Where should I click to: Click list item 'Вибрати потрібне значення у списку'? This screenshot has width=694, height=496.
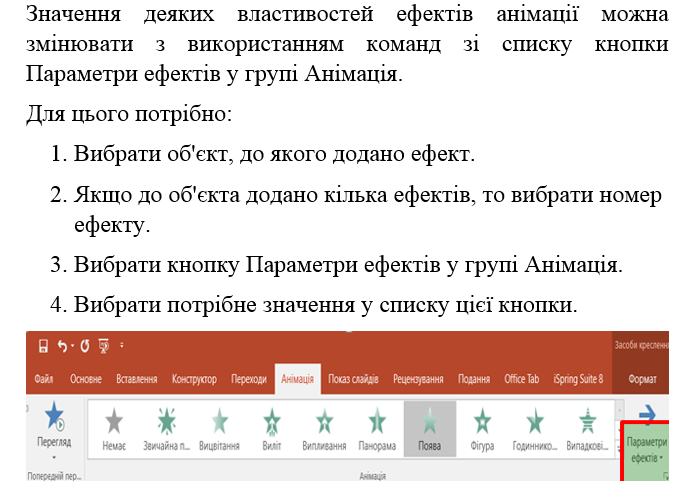[325, 304]
